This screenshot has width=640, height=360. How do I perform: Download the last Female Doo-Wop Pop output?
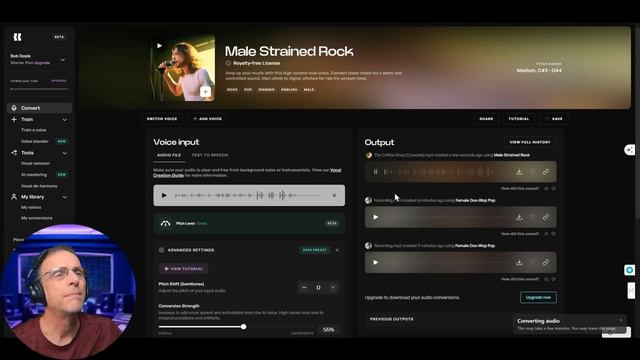pyautogui.click(x=519, y=262)
